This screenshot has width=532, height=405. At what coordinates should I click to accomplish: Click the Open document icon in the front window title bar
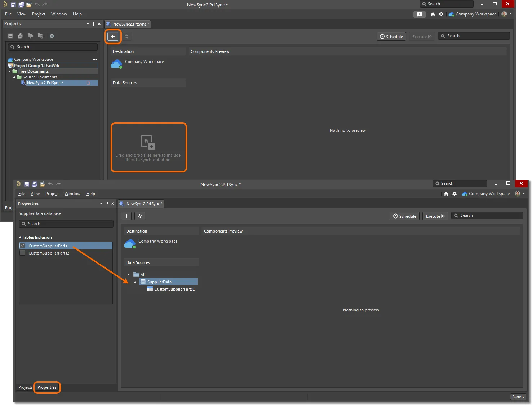pos(42,184)
